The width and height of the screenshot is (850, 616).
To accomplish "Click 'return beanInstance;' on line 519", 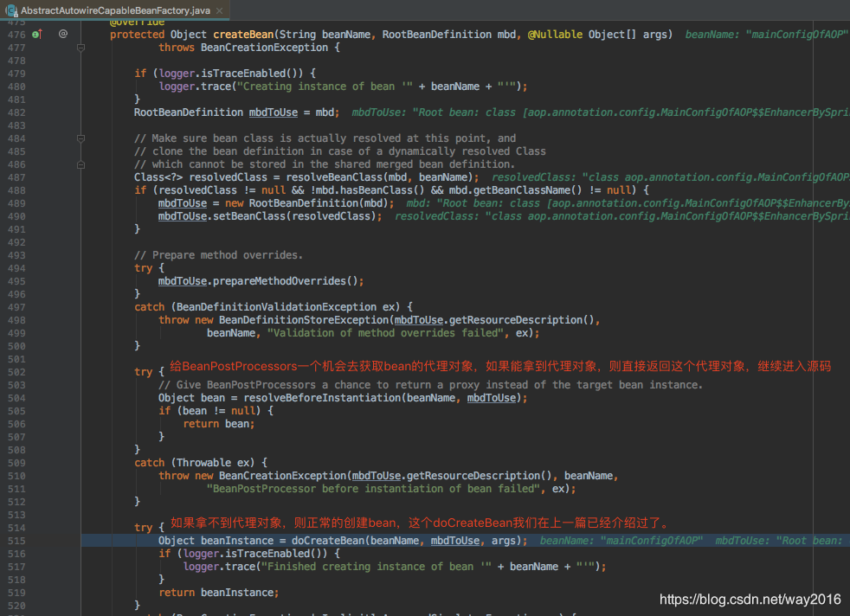I will tap(218, 593).
